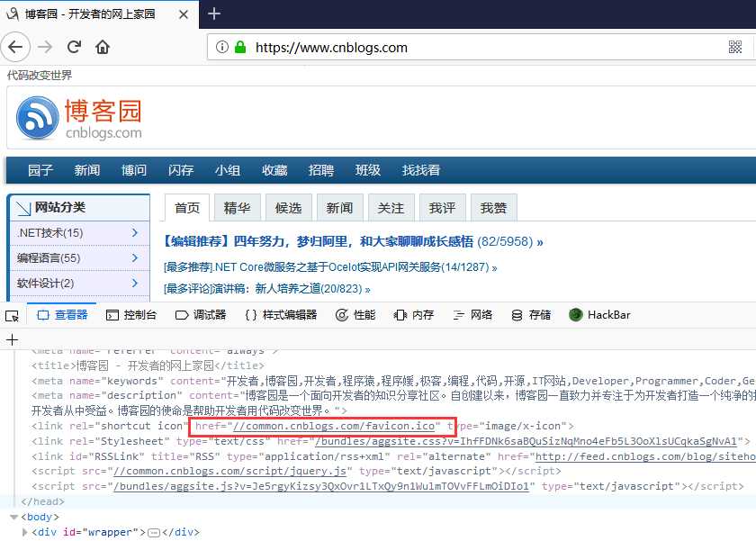Go to the browser home icon
756x541 pixels.
pyautogui.click(x=103, y=47)
